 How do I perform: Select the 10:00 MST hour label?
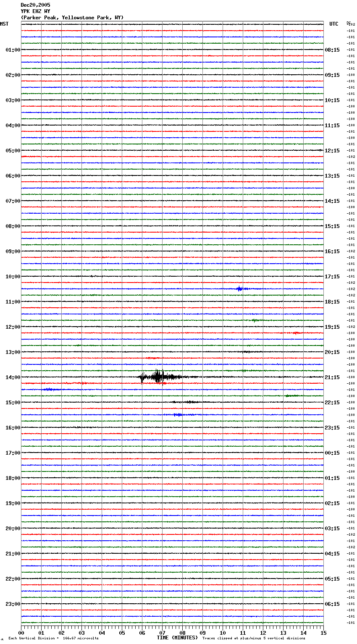point(13,277)
